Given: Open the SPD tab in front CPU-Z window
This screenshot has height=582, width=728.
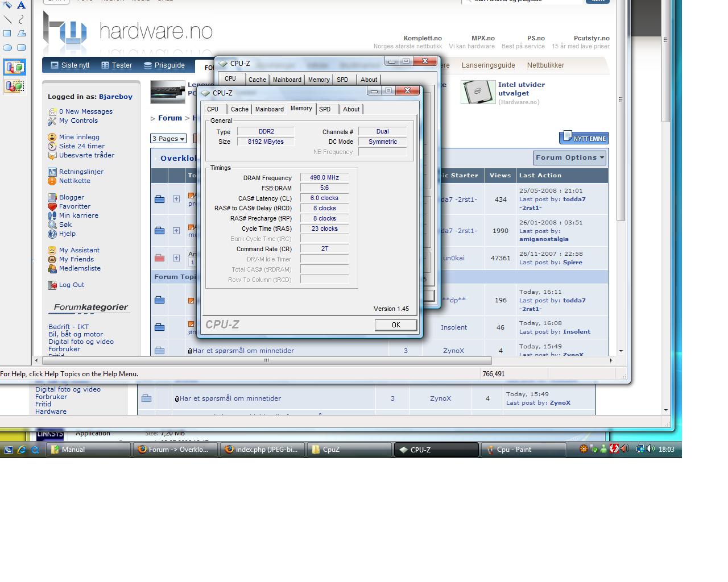Looking at the screenshot, I should (x=325, y=109).
